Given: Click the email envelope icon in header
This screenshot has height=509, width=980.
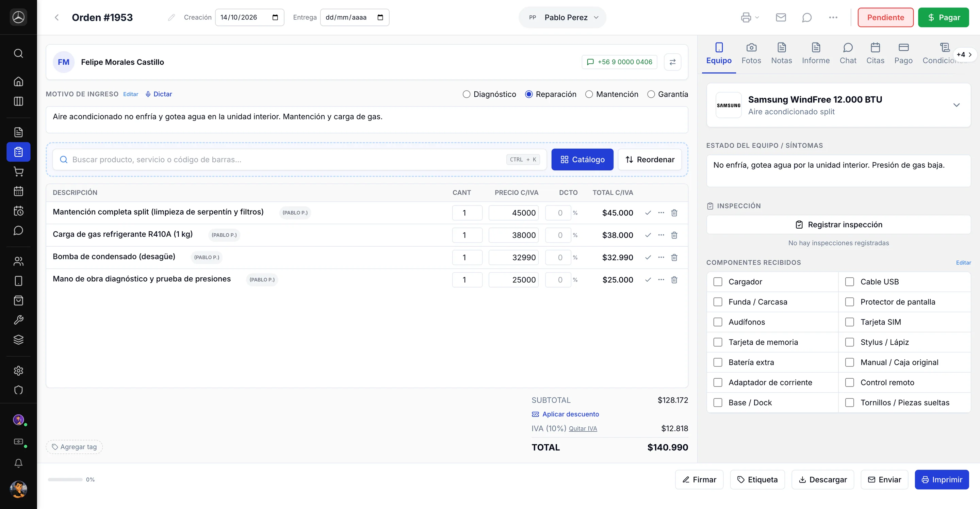Looking at the screenshot, I should pos(781,17).
